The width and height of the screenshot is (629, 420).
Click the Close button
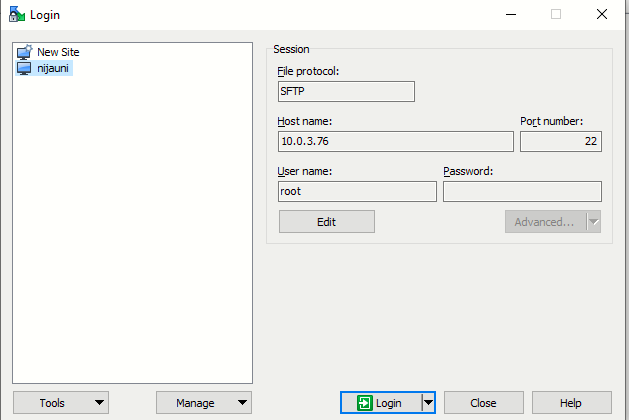point(483,403)
